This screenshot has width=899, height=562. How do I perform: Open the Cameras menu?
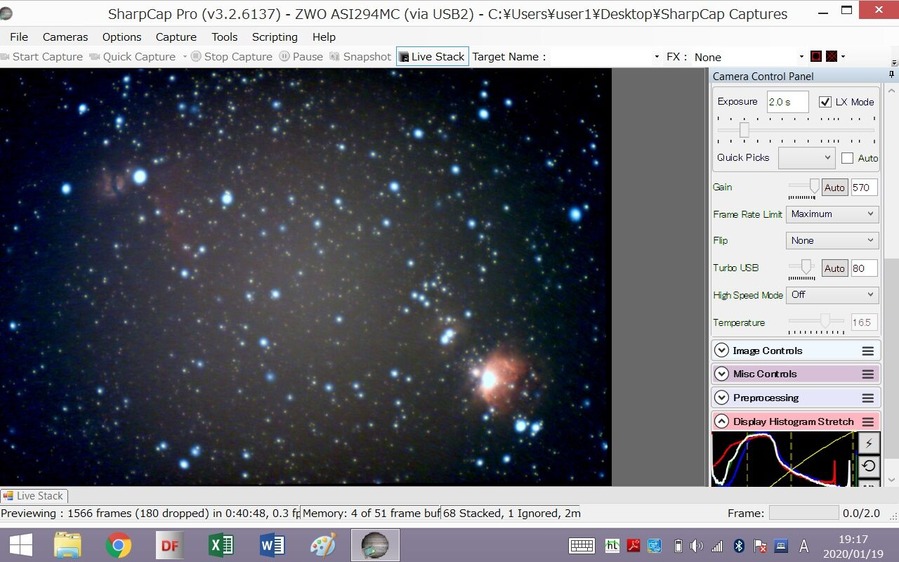(65, 37)
